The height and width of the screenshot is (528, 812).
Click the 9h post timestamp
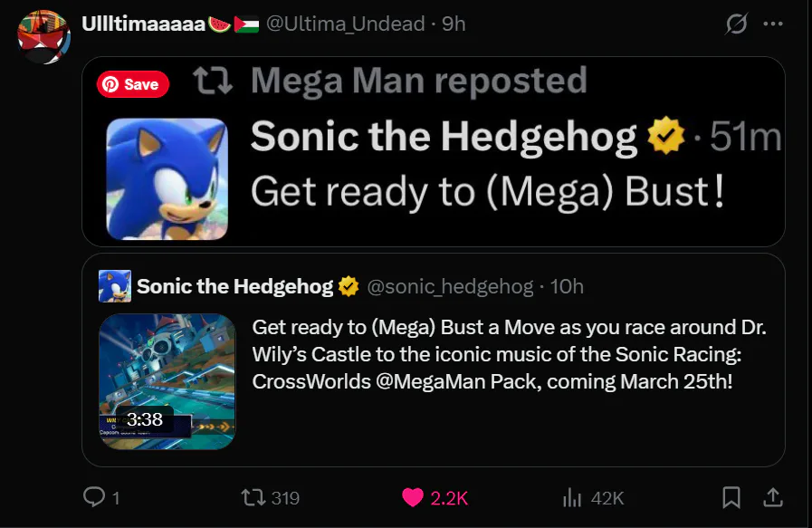click(x=453, y=24)
